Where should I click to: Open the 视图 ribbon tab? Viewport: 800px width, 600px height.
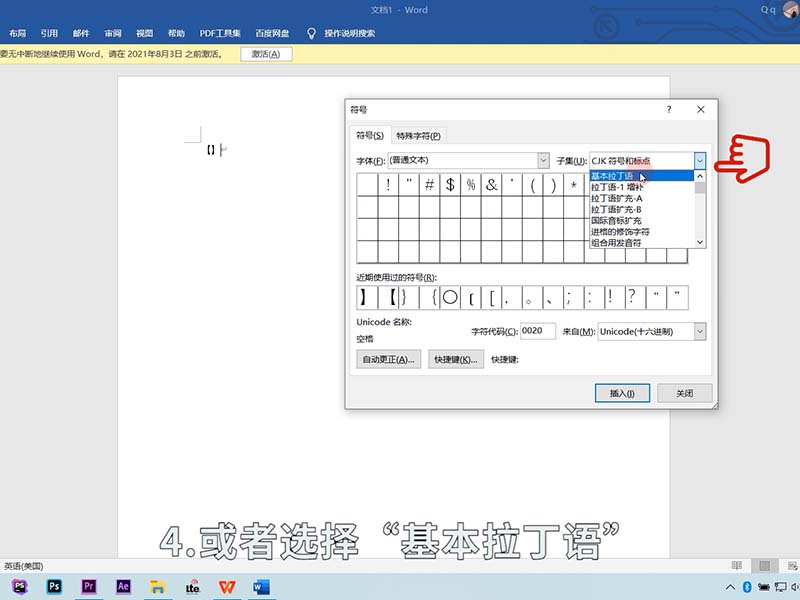(144, 33)
